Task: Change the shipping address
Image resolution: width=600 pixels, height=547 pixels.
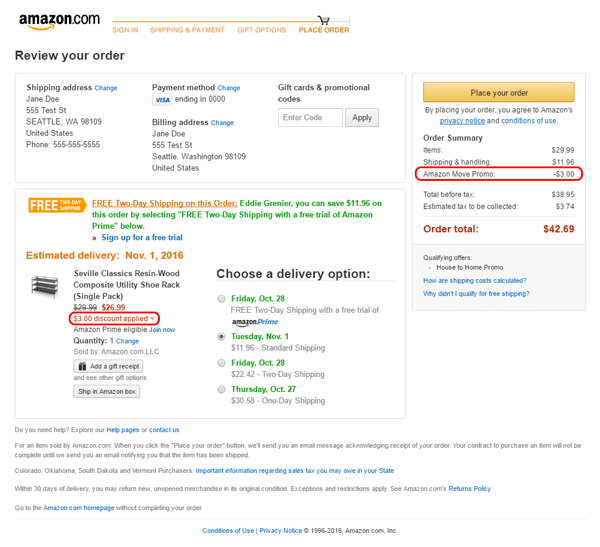Action: [x=106, y=88]
